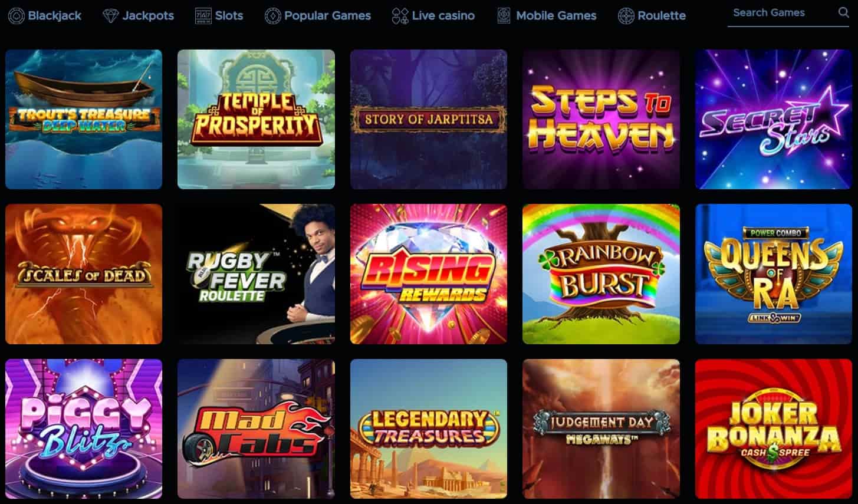The height and width of the screenshot is (504, 858).
Task: Click the Blackjack chip icon
Action: (17, 16)
